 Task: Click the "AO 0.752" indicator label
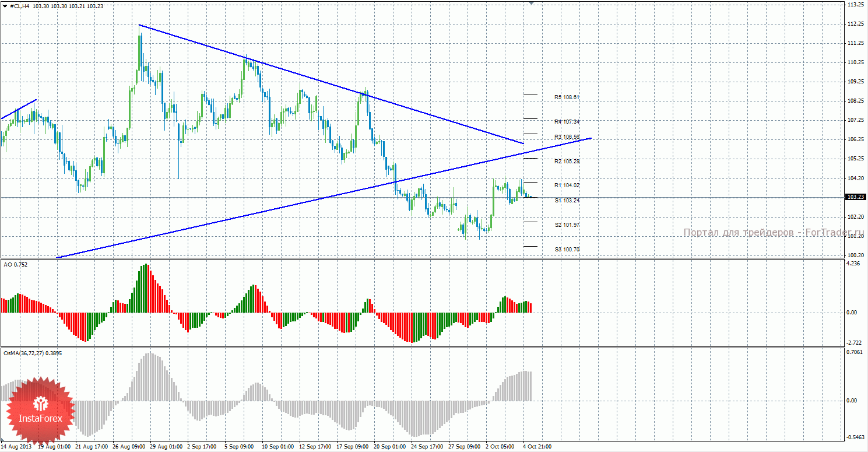click(x=16, y=264)
